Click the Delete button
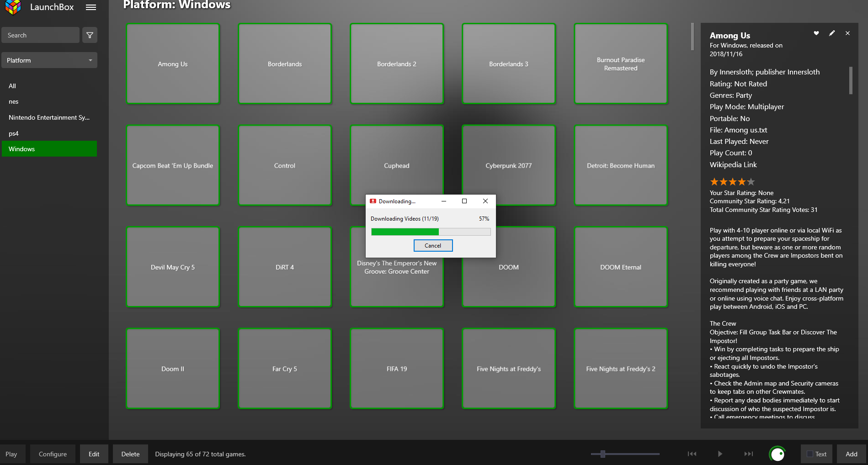The image size is (868, 465). (x=130, y=454)
